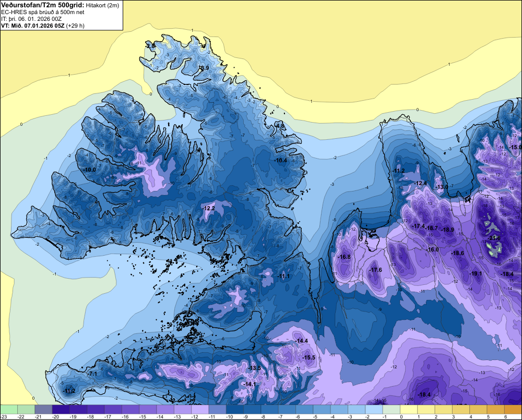
Task: Click the legend scale label '3'
Action: 454,417
